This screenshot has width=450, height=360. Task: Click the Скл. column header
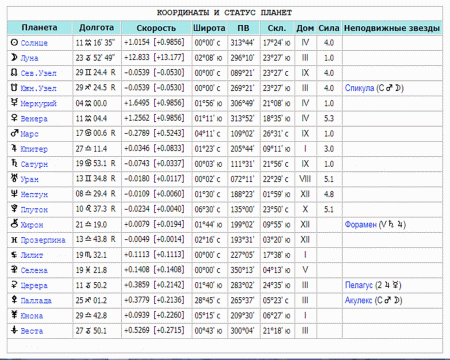277,28
